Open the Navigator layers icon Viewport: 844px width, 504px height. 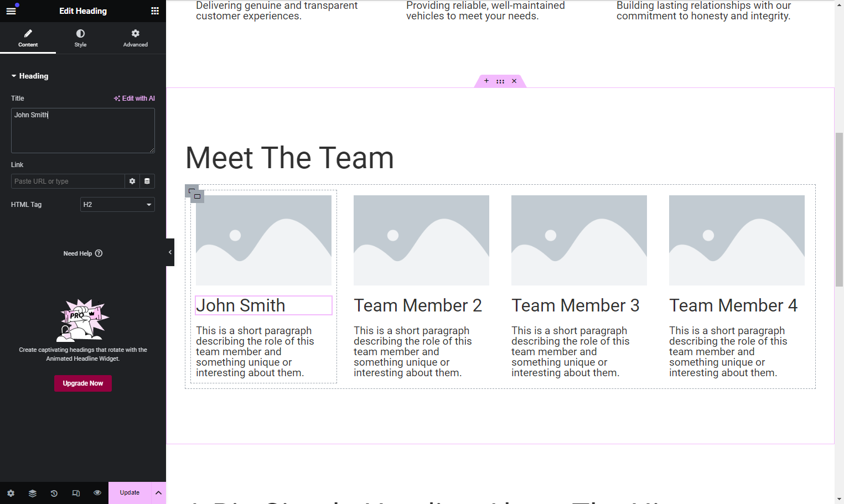point(33,493)
